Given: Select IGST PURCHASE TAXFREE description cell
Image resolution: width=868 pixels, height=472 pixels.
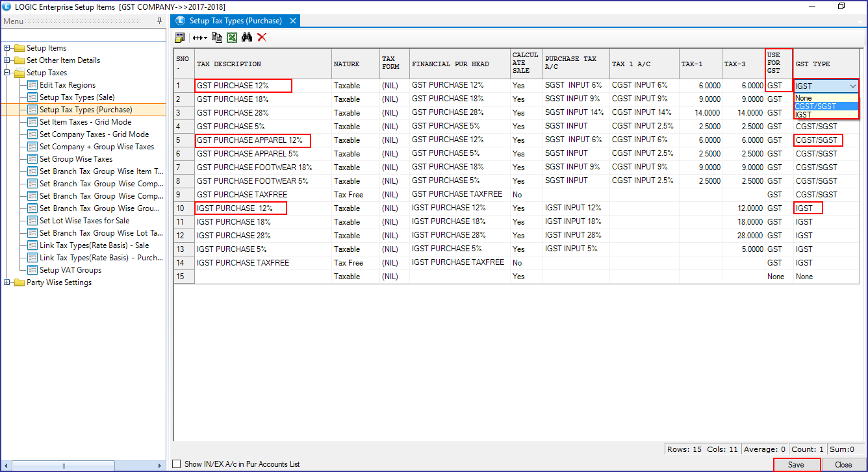Looking at the screenshot, I should tap(263, 263).
